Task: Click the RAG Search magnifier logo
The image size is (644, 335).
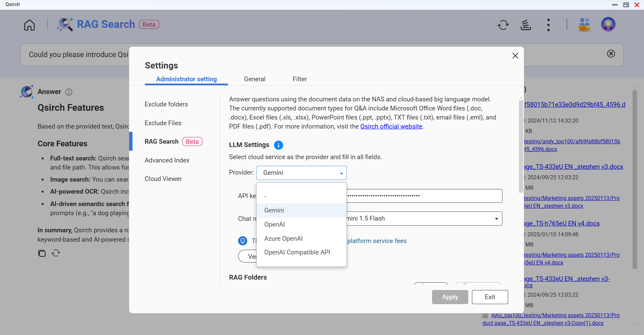Action: [x=65, y=25]
